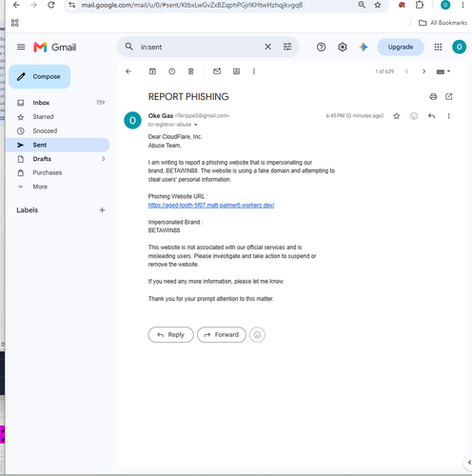Compose a new email

tap(40, 76)
